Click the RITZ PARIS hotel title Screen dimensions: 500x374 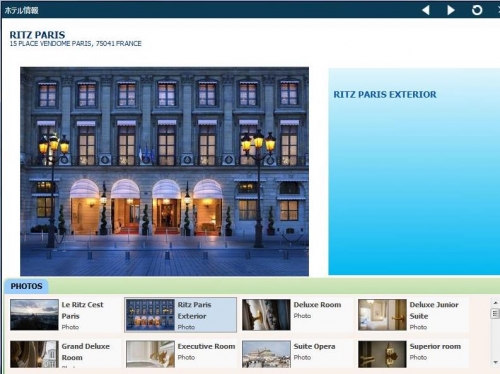37,35
